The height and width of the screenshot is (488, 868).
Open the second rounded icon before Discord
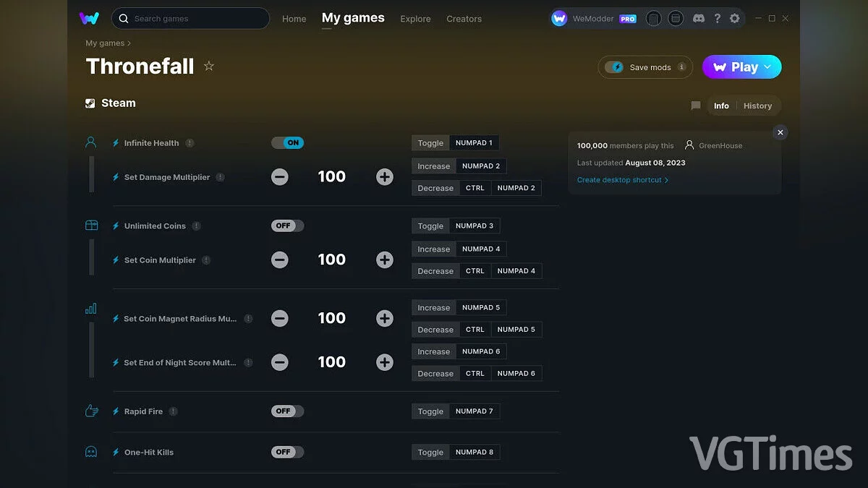coord(675,19)
